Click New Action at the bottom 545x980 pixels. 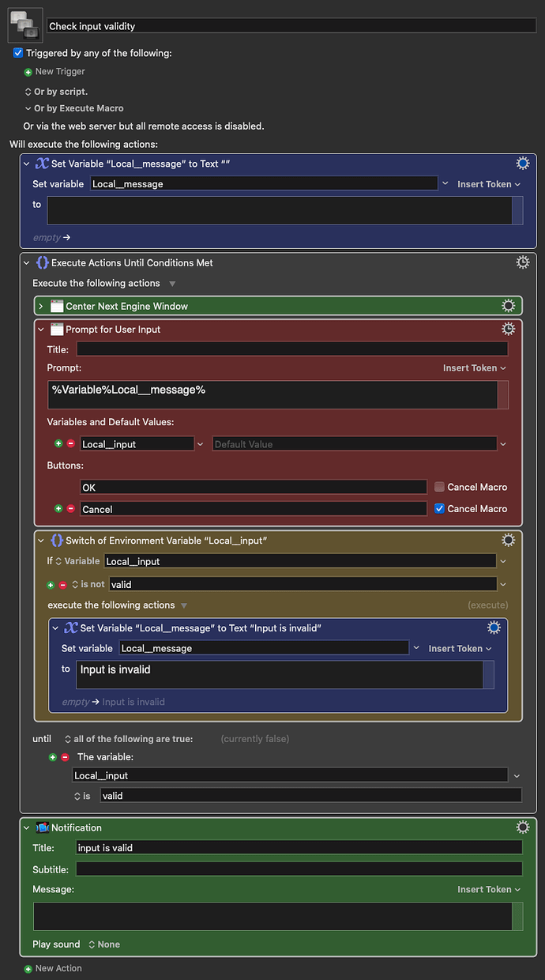tap(53, 968)
